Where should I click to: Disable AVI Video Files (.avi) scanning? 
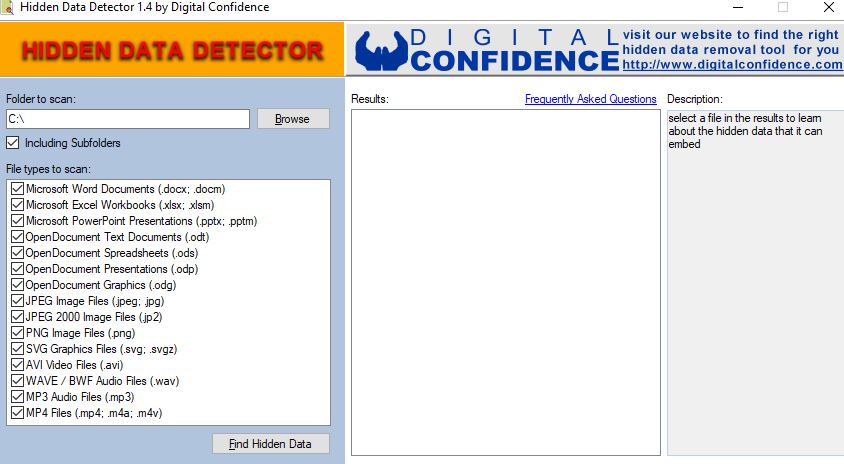point(17,365)
